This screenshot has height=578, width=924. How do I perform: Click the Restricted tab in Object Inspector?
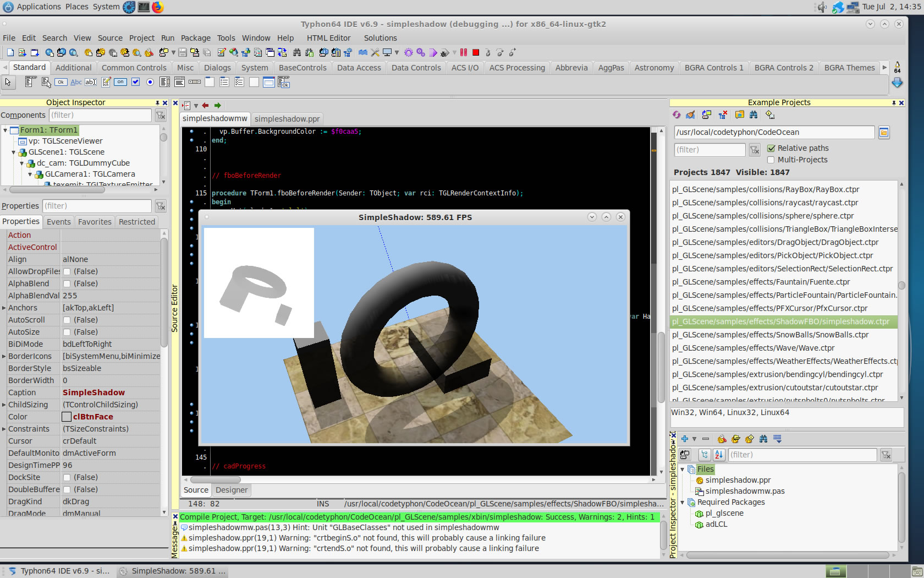coord(137,222)
